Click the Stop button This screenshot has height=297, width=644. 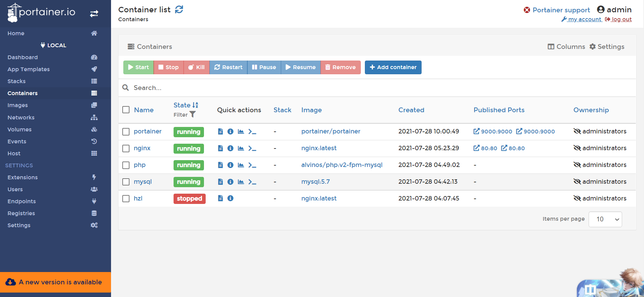[x=169, y=67]
